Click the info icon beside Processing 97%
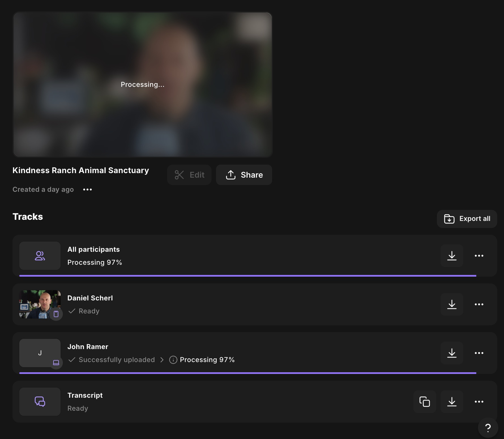Screen dimensions: 504x439 173,360
